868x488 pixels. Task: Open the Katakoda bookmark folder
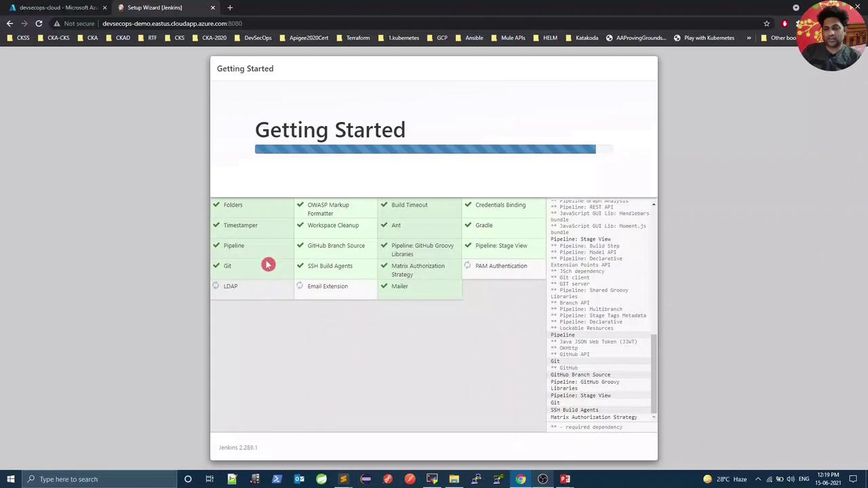tap(582, 38)
